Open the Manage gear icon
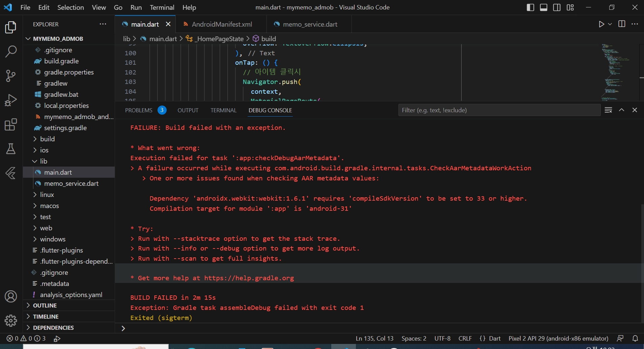Screen dimensions: 644x349 [11, 320]
